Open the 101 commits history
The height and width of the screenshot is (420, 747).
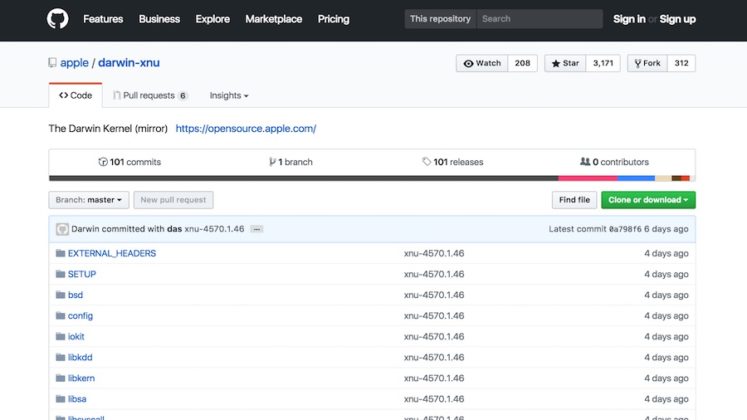click(x=129, y=162)
